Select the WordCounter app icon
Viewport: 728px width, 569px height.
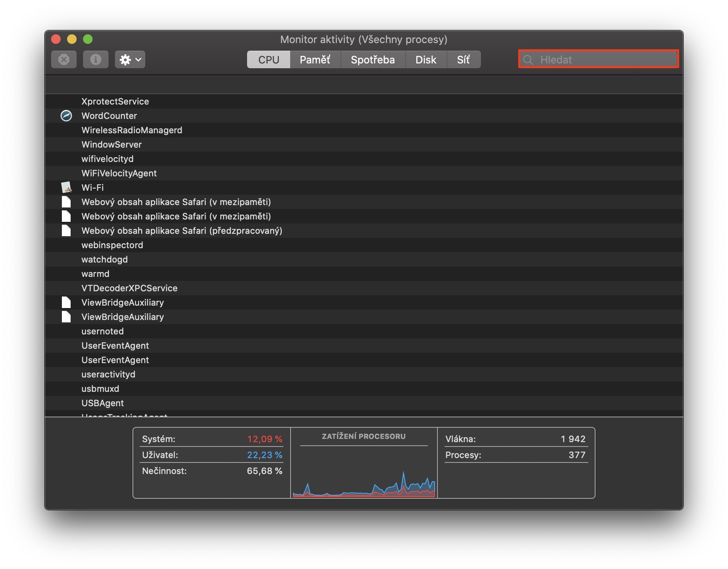pos(66,116)
